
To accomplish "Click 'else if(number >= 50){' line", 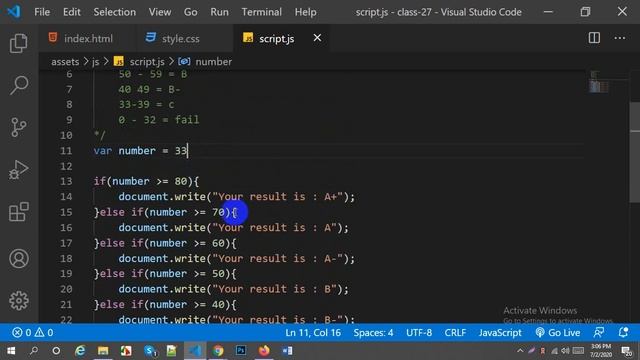I will point(165,273).
